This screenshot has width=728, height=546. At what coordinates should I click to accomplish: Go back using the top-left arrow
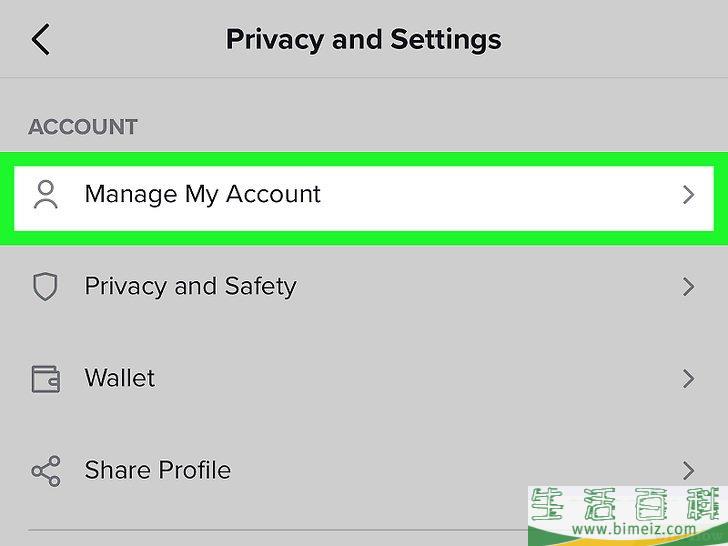(x=40, y=40)
